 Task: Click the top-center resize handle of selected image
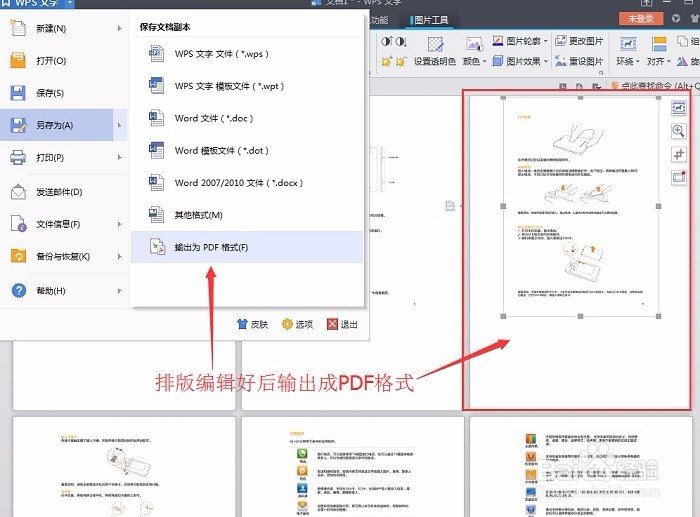point(580,98)
